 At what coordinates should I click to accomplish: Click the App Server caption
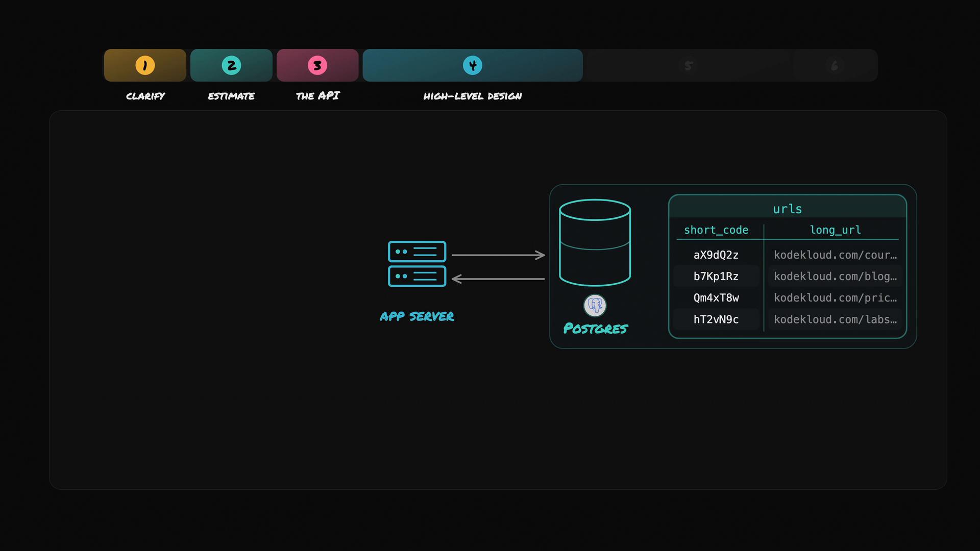417,316
